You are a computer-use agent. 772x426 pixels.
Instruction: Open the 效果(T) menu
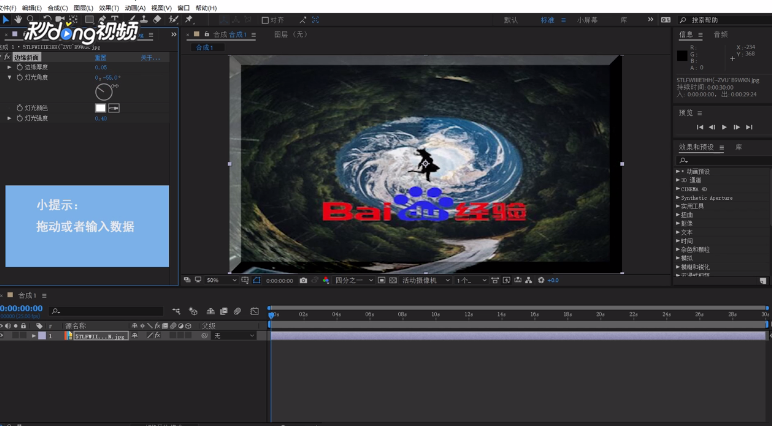tap(109, 8)
